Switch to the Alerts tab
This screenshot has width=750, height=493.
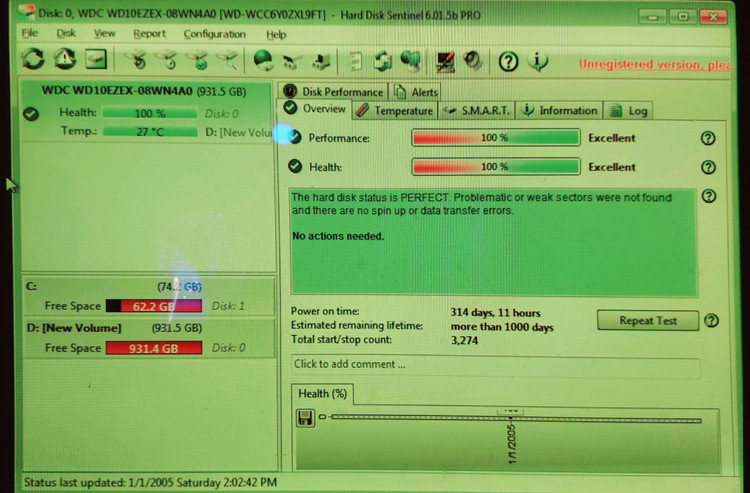pos(416,92)
